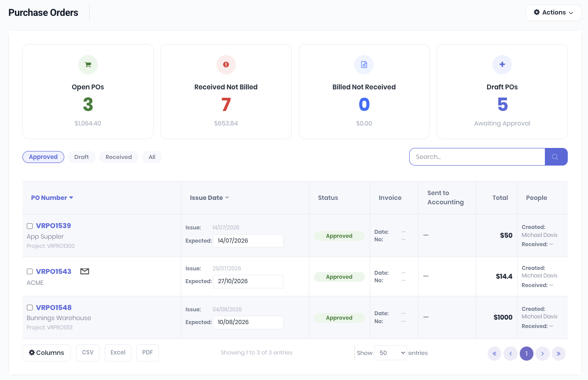This screenshot has width=588, height=380.
Task: Tick the checkbox for VRPO1543
Action: (30, 272)
